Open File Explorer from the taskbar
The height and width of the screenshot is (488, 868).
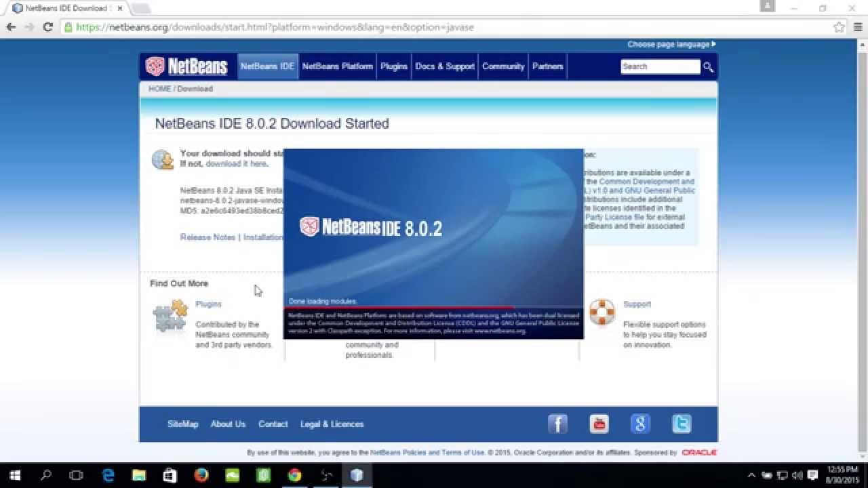click(139, 475)
